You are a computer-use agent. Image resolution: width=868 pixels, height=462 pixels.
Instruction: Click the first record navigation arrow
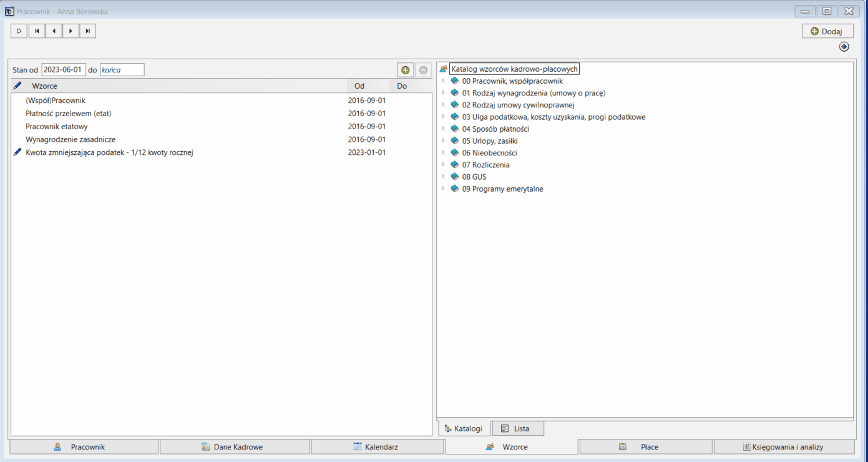pyautogui.click(x=37, y=31)
